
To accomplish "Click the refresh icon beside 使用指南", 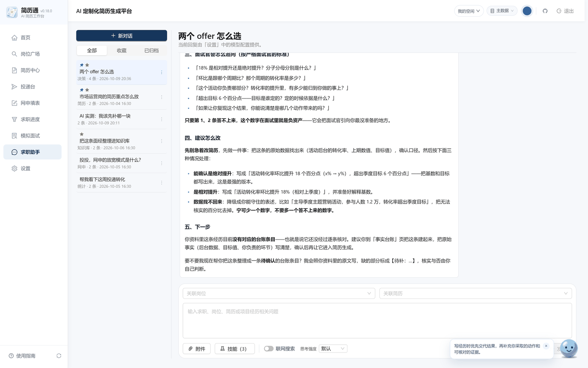I will [59, 356].
